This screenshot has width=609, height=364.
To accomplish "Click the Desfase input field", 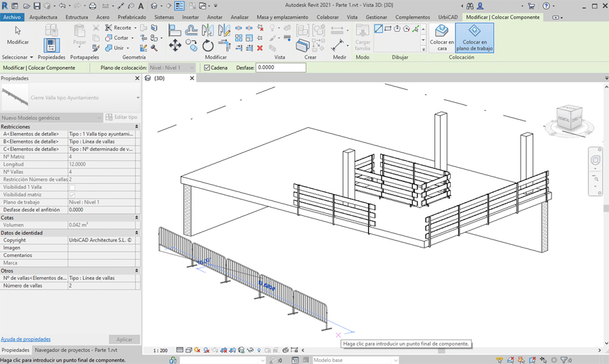I will click(281, 68).
